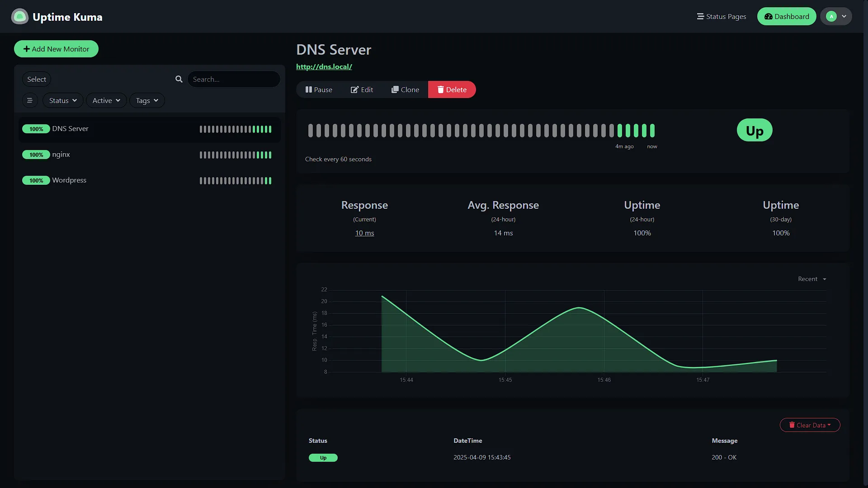Open the Recent chart range dropdown
This screenshot has height=488, width=868.
(x=812, y=279)
